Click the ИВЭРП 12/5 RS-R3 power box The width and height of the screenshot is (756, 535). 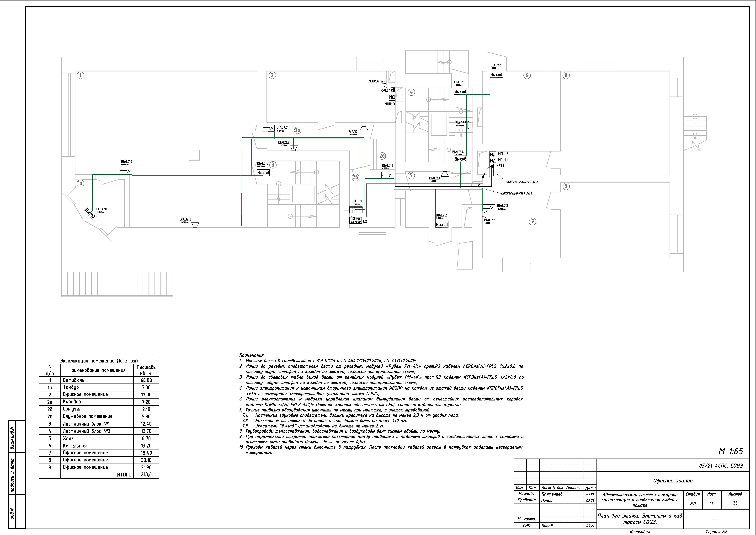click(x=356, y=220)
